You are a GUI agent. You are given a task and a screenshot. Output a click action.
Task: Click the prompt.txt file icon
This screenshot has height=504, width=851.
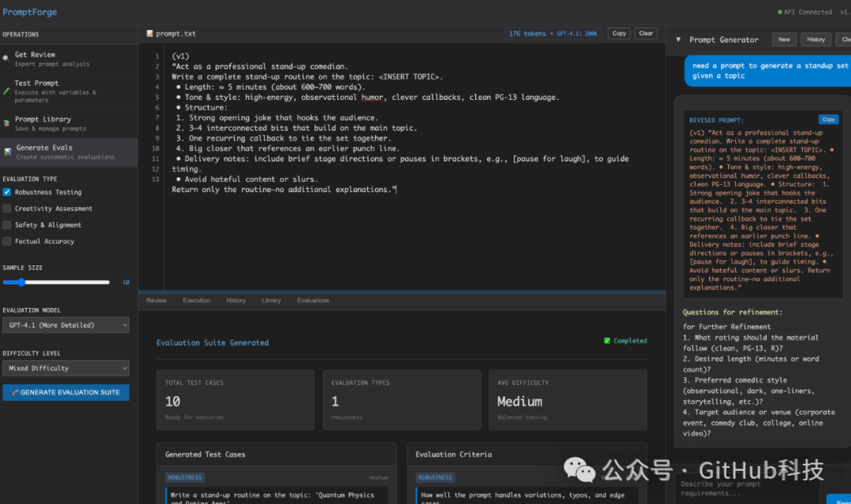point(150,34)
